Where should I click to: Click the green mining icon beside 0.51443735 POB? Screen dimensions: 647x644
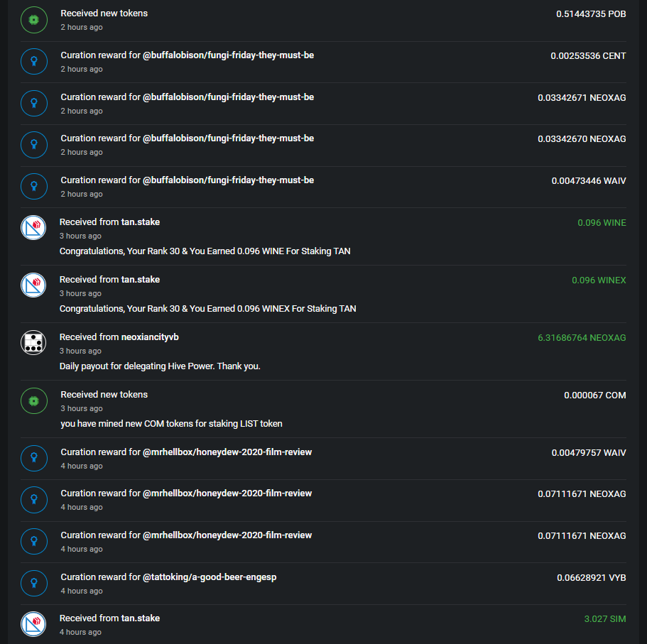click(34, 20)
